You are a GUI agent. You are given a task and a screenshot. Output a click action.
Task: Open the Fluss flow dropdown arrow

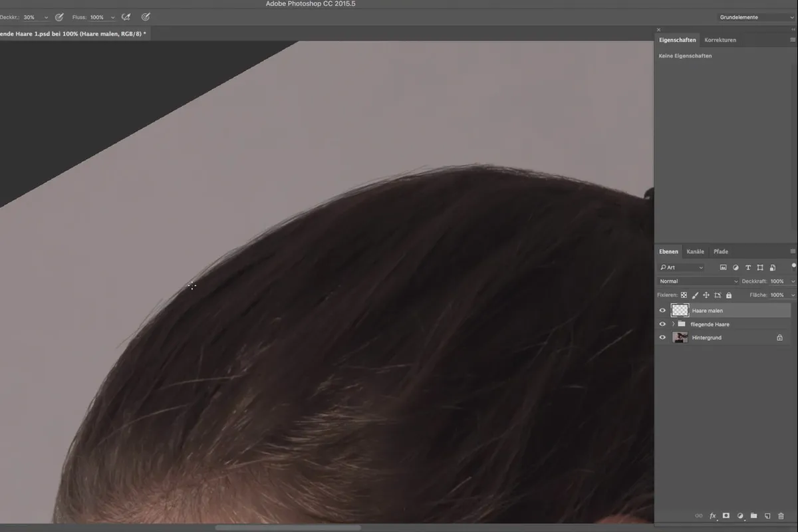click(112, 17)
